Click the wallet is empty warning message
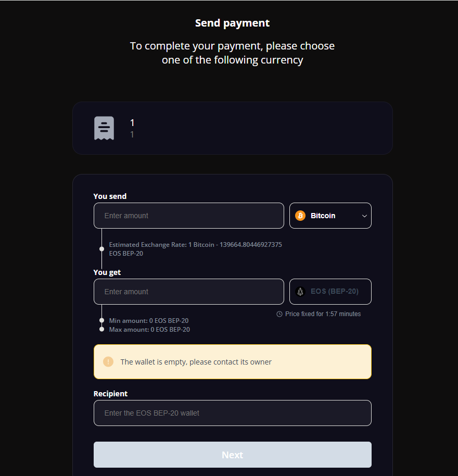Screen dimensions: 458x476 (196, 362)
